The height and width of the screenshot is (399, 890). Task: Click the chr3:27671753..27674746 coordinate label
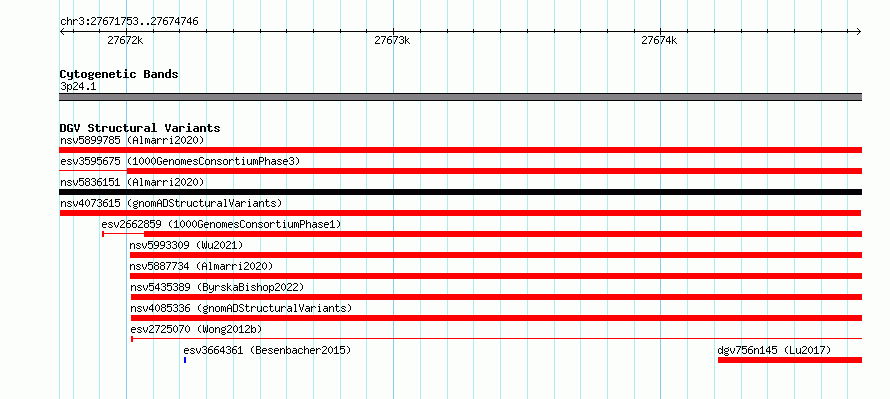coord(129,22)
